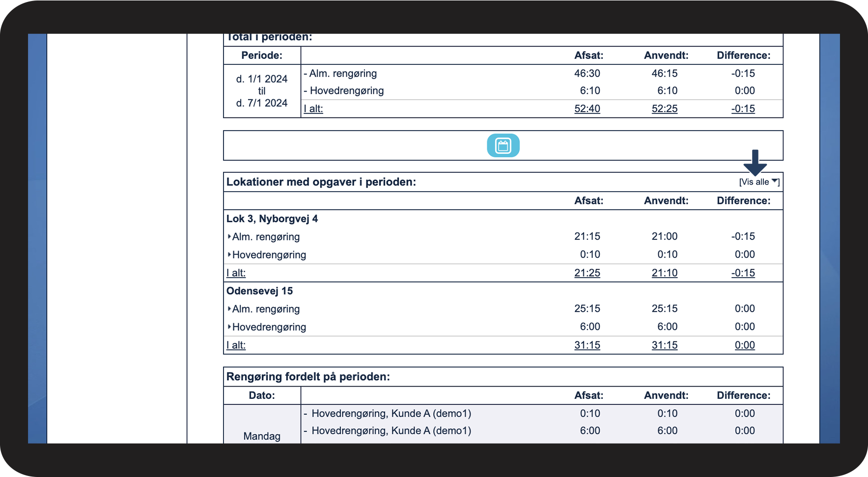
Task: Click the Odensevej 15 location heading
Action: [259, 291]
